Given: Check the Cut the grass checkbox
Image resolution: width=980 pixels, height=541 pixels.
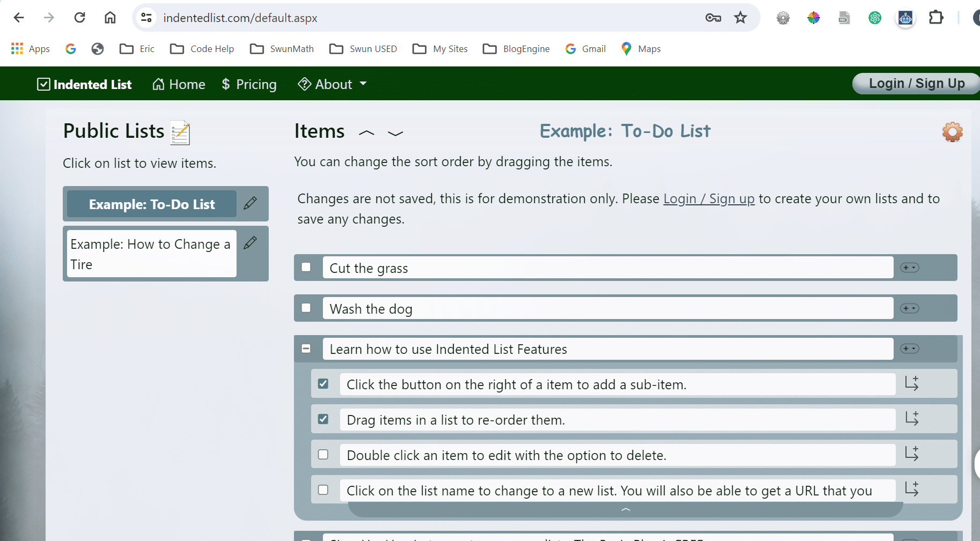Looking at the screenshot, I should click(306, 267).
